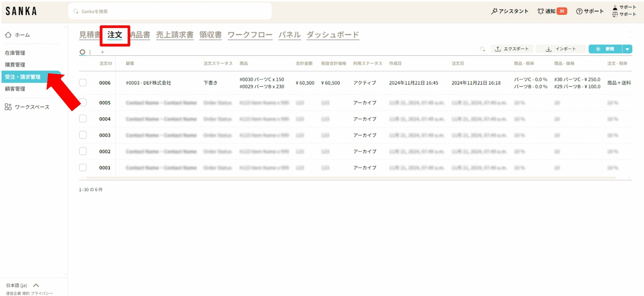This screenshot has height=296, width=644.
Task: Tick the checkbox for order 0006
Action: coord(83,82)
